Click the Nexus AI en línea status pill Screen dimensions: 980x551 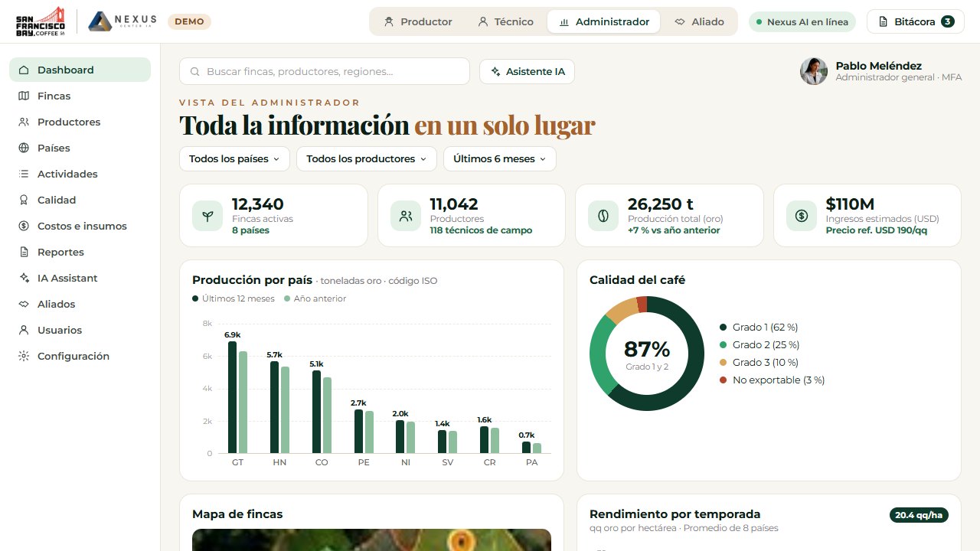click(802, 22)
